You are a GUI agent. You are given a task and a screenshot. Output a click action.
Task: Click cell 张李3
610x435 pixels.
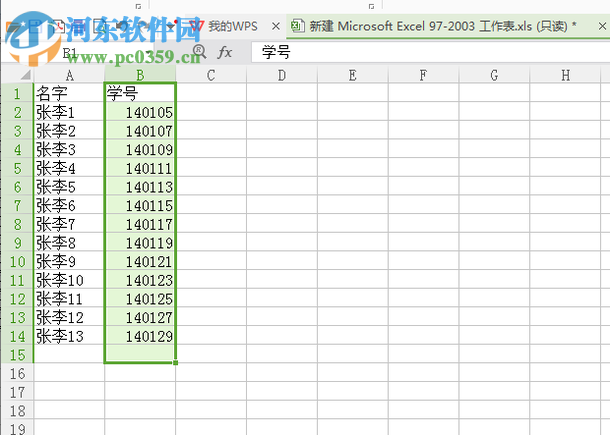69,149
